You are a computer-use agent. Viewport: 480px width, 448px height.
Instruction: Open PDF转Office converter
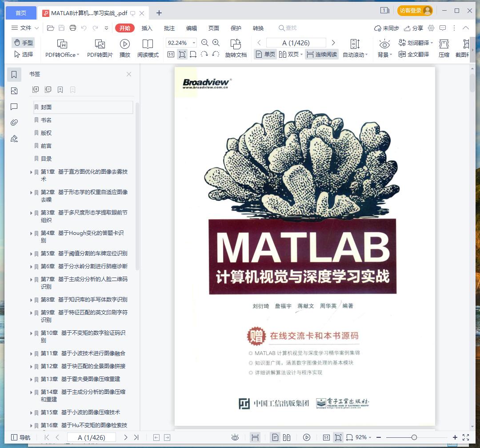(62, 48)
